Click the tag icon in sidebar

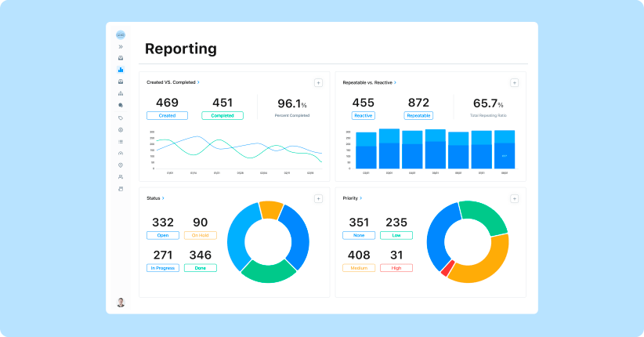click(x=121, y=118)
